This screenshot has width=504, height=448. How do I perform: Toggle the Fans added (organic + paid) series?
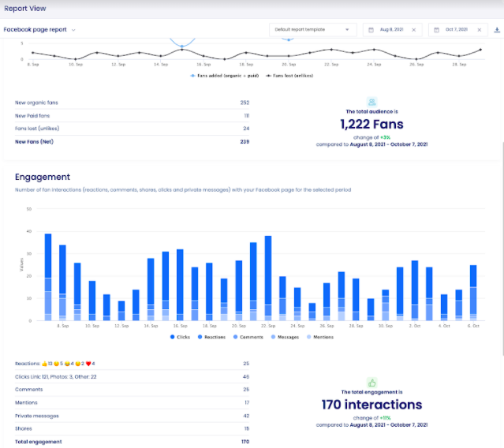(x=223, y=76)
